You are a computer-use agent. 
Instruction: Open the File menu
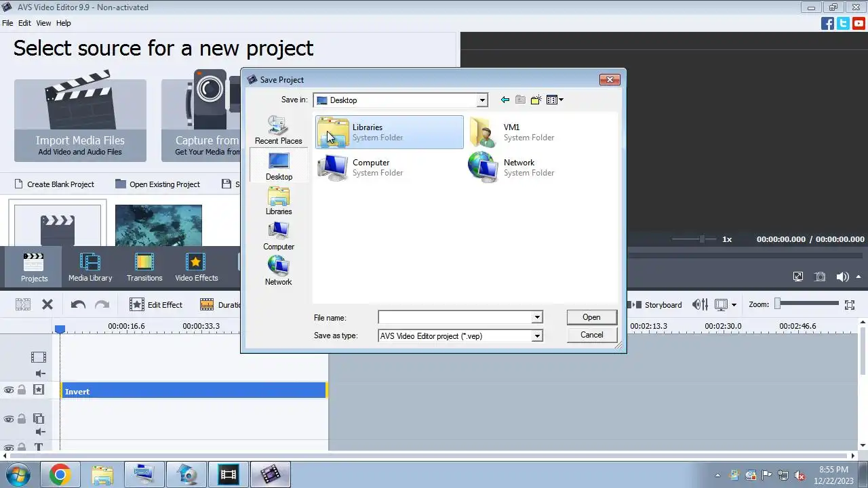[x=7, y=23]
